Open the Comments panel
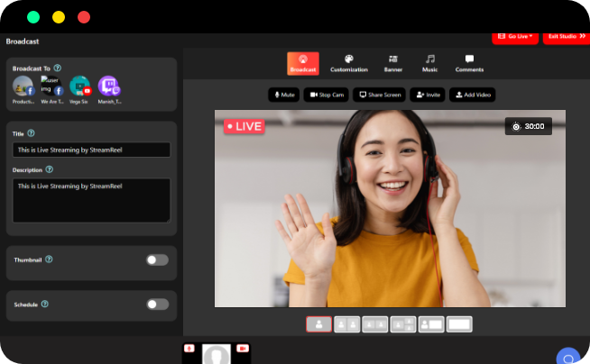The height and width of the screenshot is (364, 590). click(469, 63)
